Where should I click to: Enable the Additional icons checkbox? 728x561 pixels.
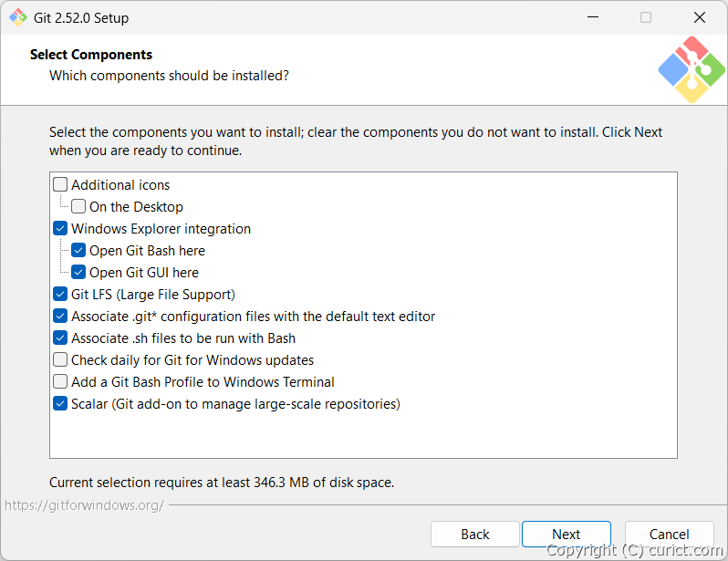(x=60, y=185)
